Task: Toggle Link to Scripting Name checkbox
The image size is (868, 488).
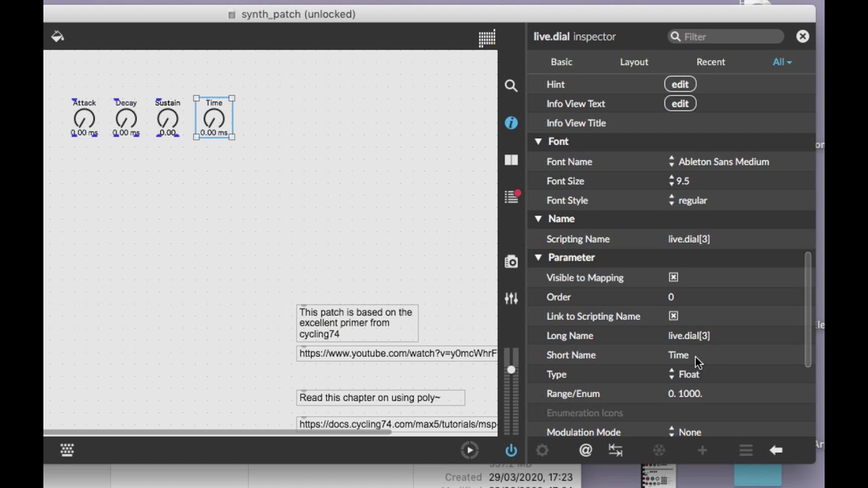Action: [x=673, y=316]
